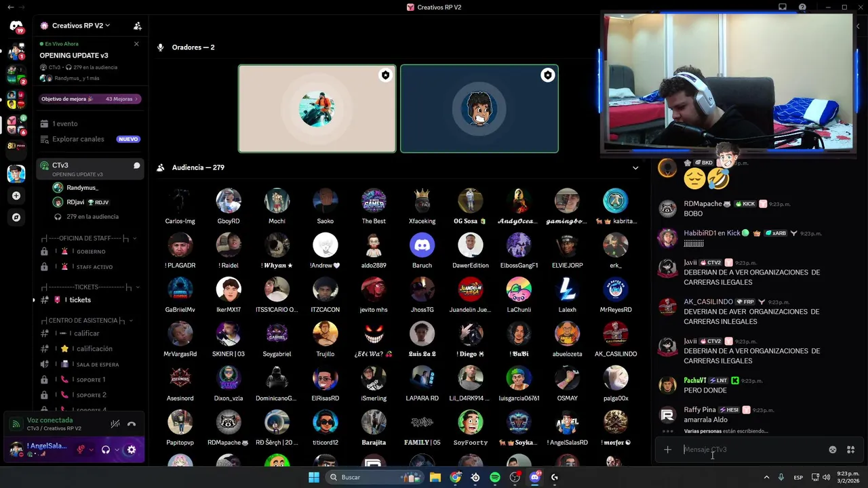Dismiss the En Vivo Ahora banner
Screen dimensions: 868x488
(x=136, y=44)
